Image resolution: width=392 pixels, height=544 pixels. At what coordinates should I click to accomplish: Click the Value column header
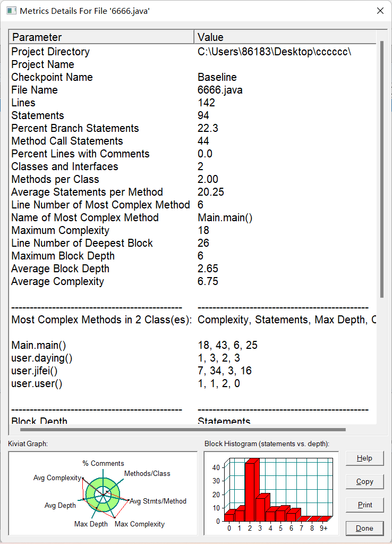coord(285,37)
